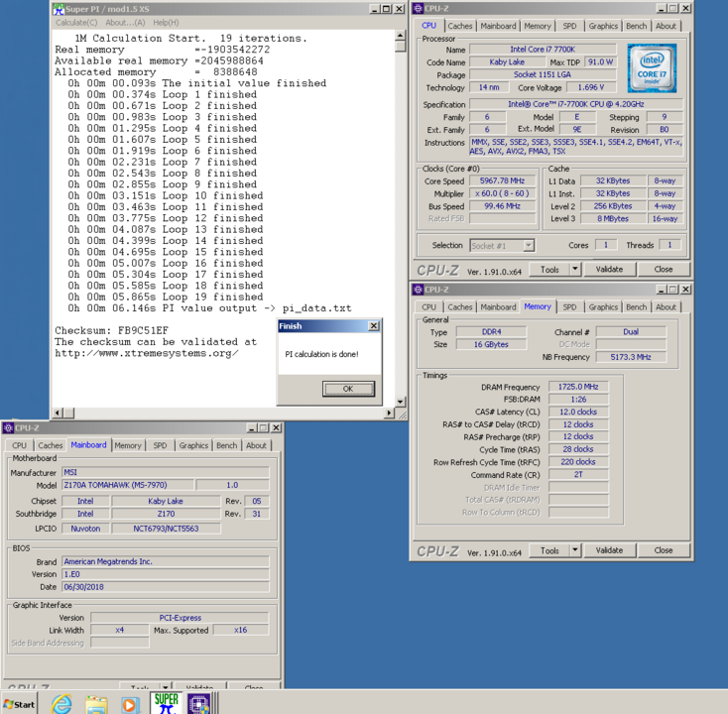This screenshot has width=728, height=714.
Task: Open Help menu in Super PI
Action: click(x=166, y=22)
